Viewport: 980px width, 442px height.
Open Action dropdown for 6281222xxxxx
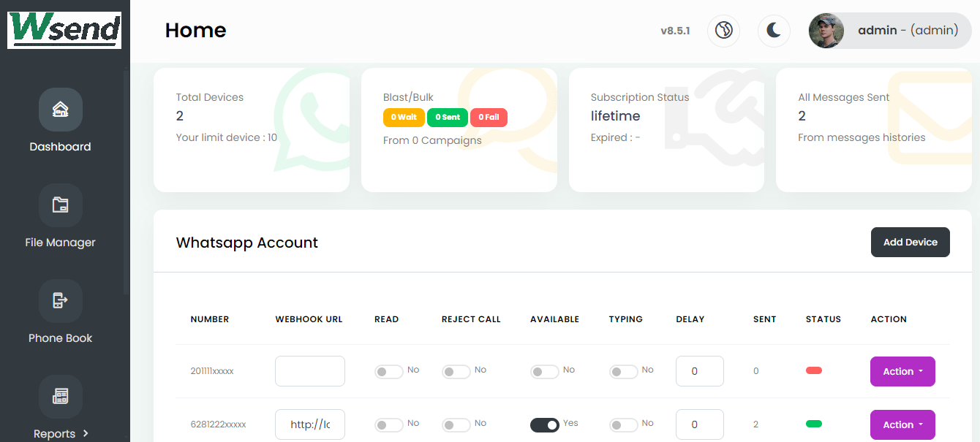(x=902, y=425)
